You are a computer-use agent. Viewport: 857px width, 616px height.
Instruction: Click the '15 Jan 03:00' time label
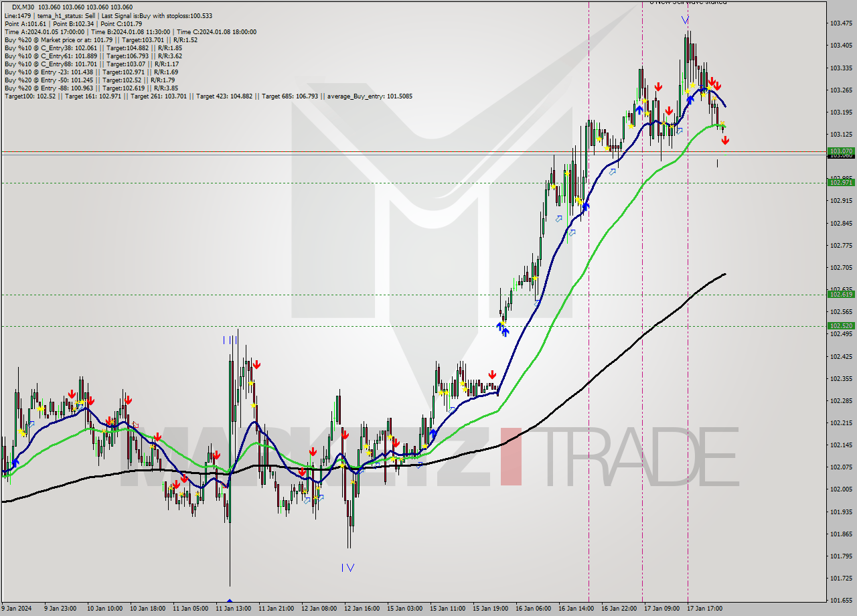404,609
